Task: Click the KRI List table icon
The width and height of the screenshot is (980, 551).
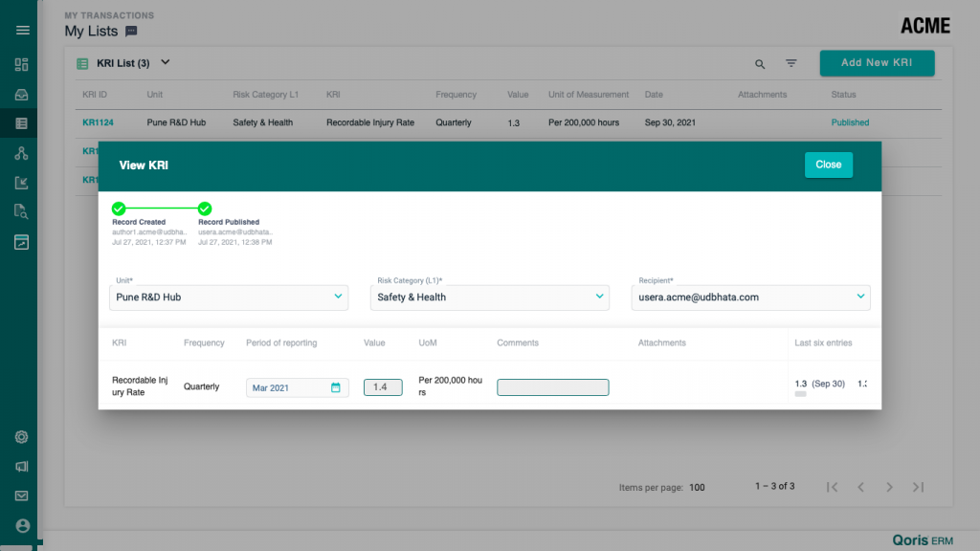Action: (82, 63)
